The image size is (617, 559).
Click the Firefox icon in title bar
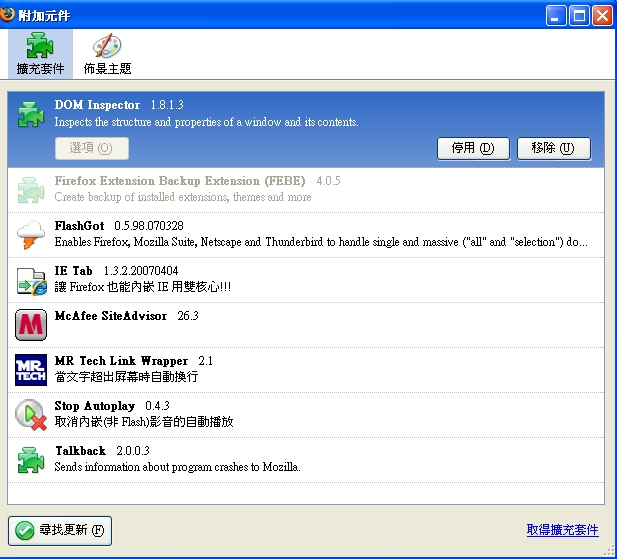pyautogui.click(x=7, y=15)
